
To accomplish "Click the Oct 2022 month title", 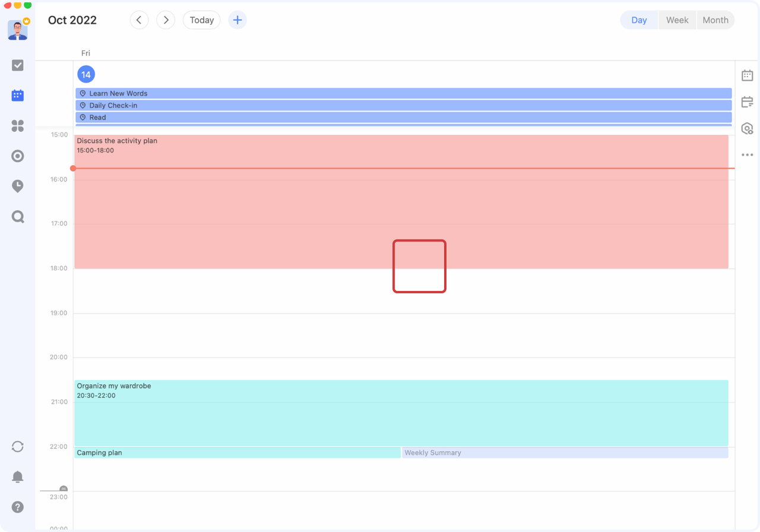I will [x=72, y=20].
